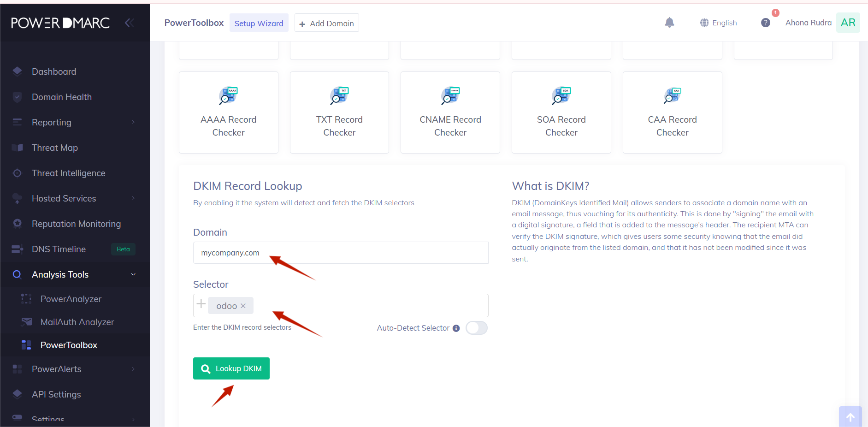Open the CNAME Record Checker tool
Viewport: 868px width, 427px height.
pos(450,113)
